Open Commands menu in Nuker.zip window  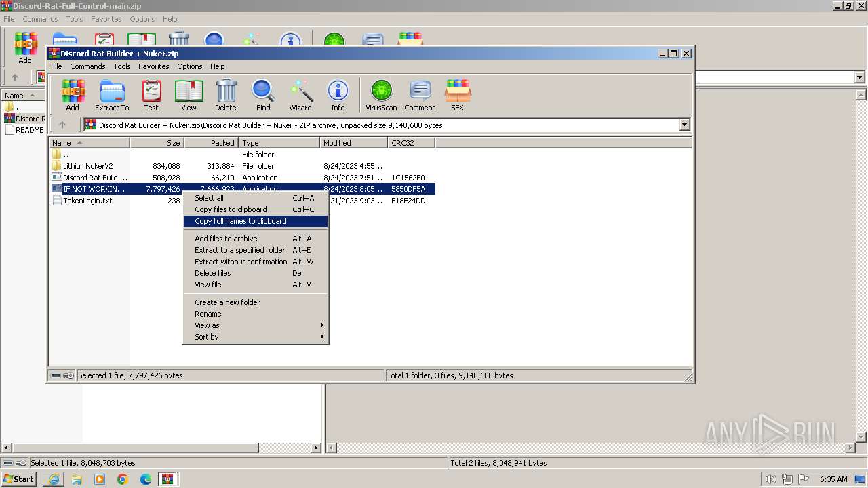[87, 66]
